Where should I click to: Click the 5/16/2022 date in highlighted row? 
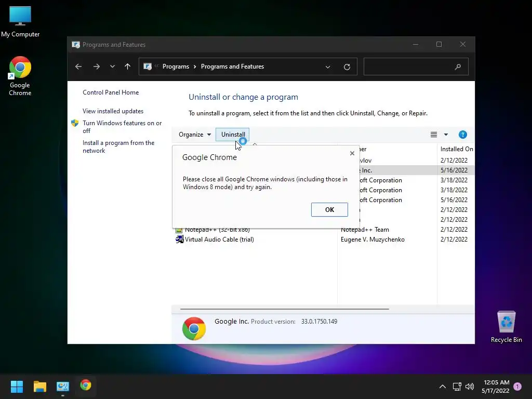(454, 170)
